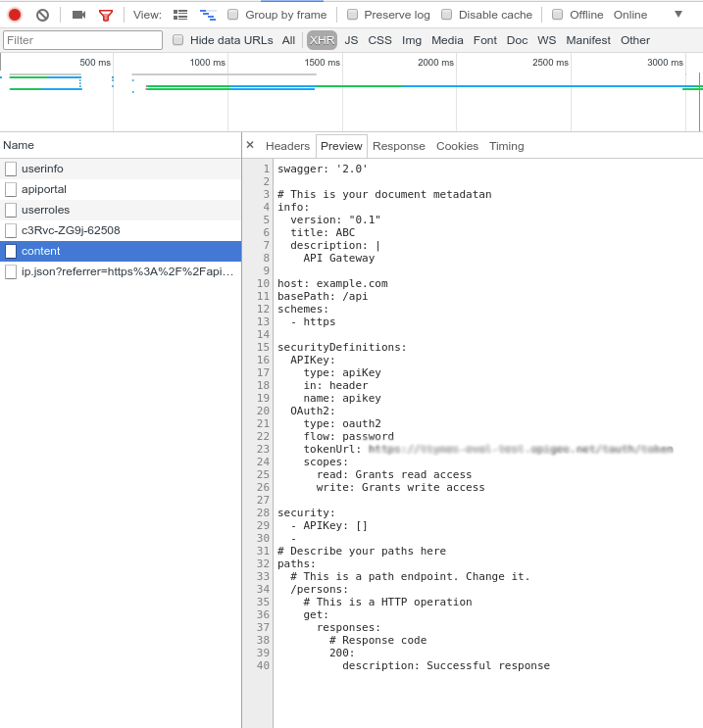Filter requests by CSS
Image resolution: width=703 pixels, height=728 pixels.
pyautogui.click(x=380, y=40)
